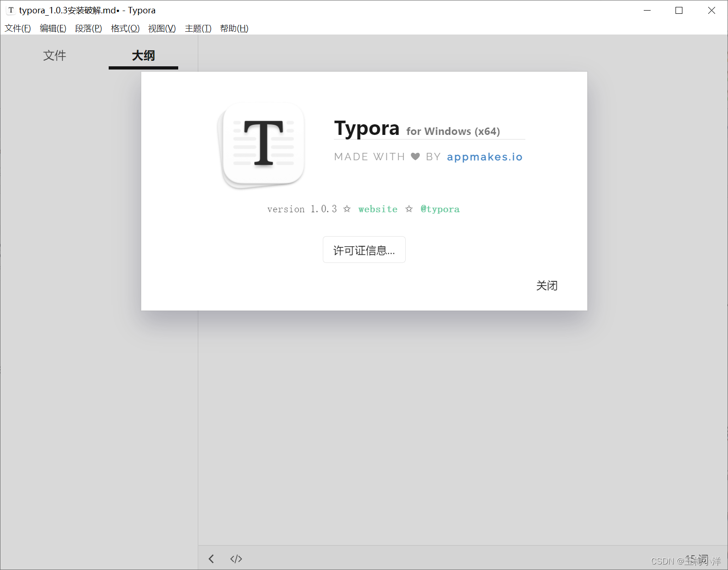This screenshot has width=728, height=570.
Task: Click the 许可证信息... button
Action: pyautogui.click(x=364, y=250)
